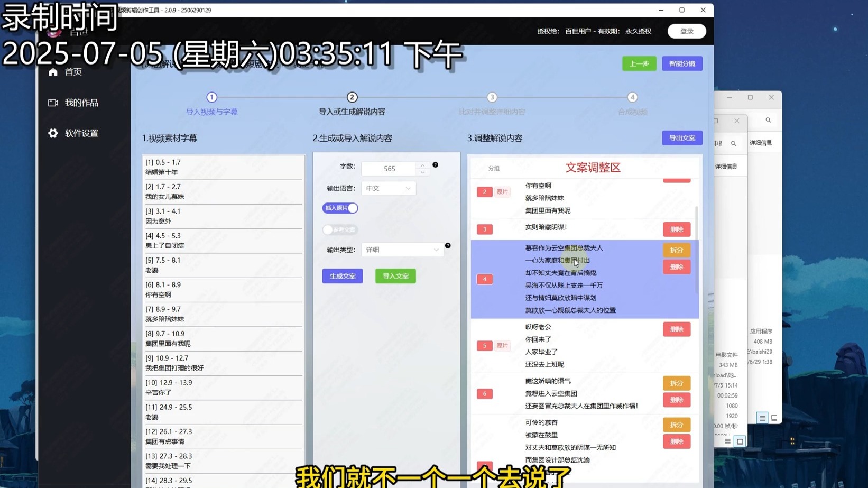868x488 pixels.
Task: Click the green 导入文案 button
Action: coord(395,275)
